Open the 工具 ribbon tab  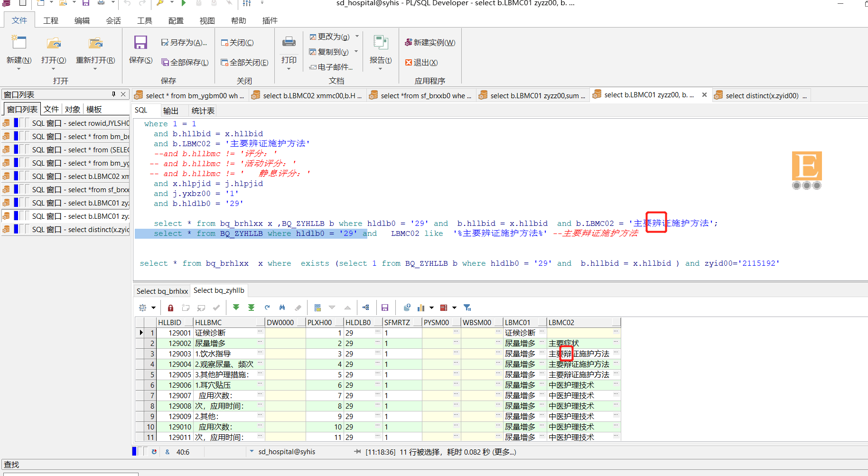tap(145, 20)
